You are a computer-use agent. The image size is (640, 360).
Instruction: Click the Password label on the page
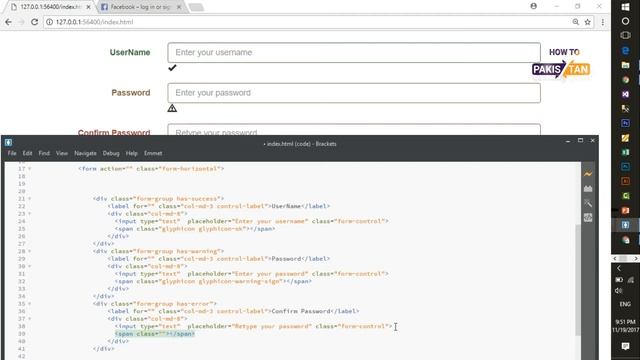pos(131,93)
